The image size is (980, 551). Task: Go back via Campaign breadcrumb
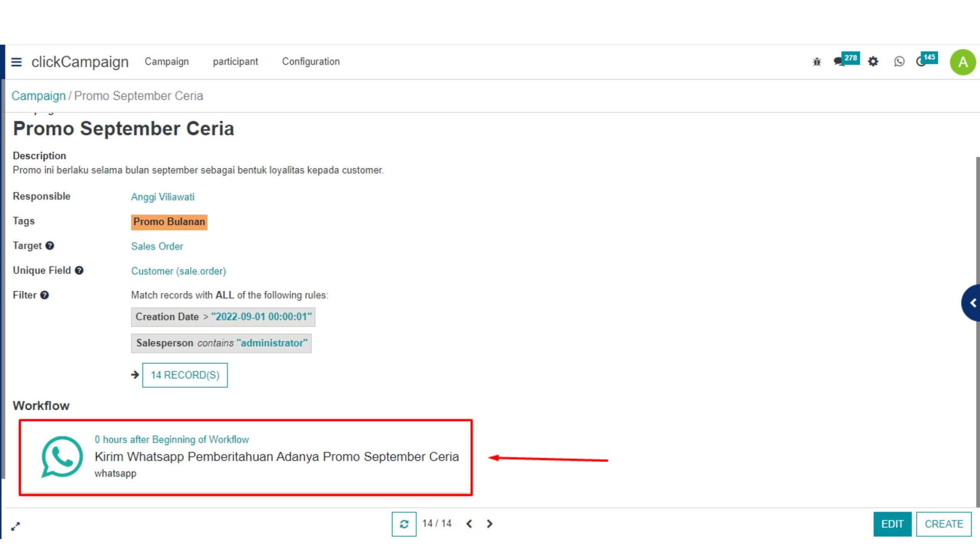pyautogui.click(x=38, y=96)
